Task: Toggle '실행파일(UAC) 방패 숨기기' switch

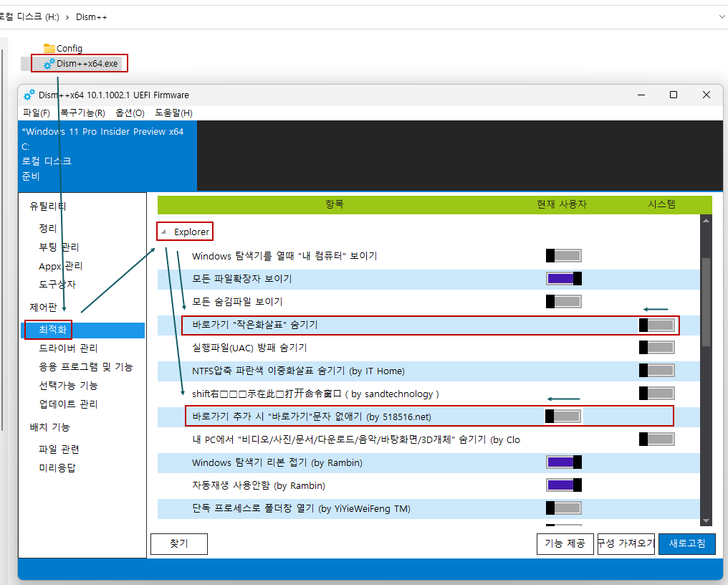Action: (x=656, y=348)
